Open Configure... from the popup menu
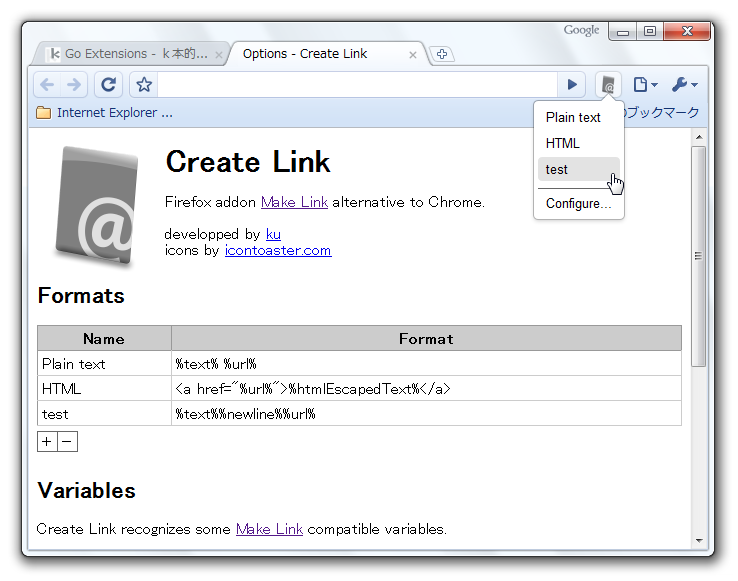 (x=578, y=203)
